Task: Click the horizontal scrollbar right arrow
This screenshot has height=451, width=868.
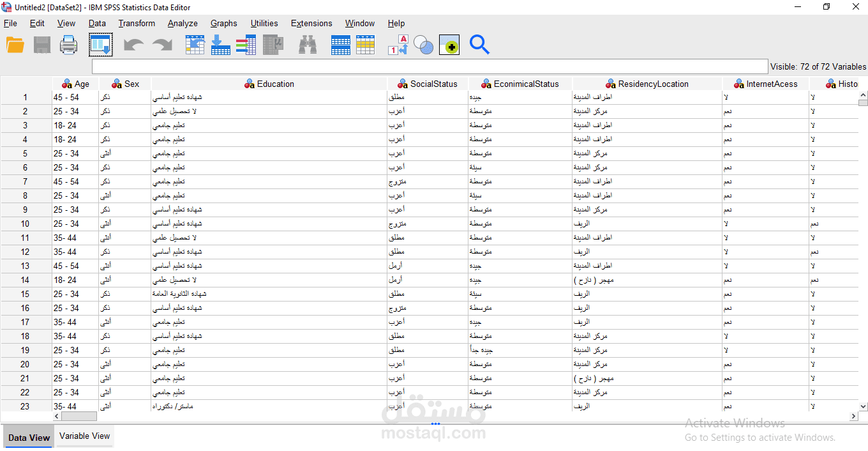Action: click(854, 417)
